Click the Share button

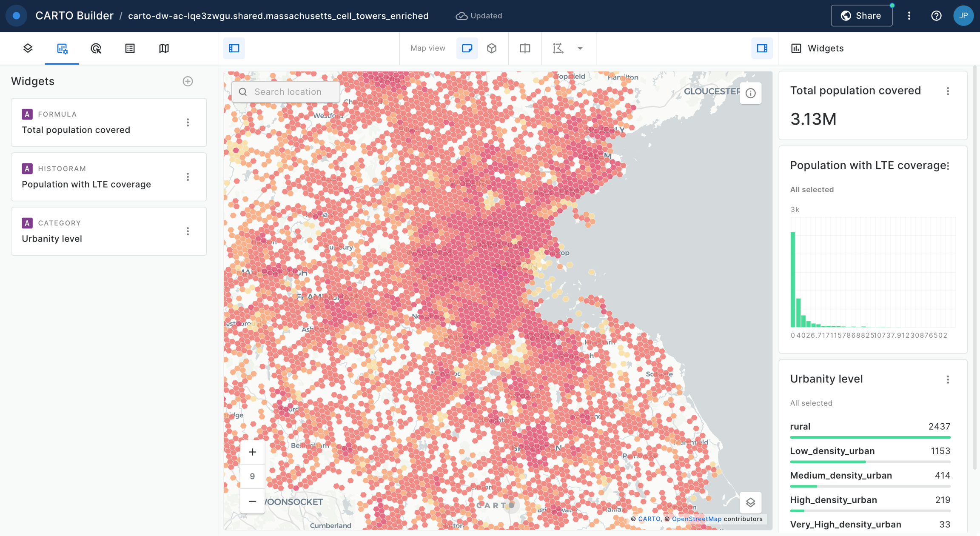click(861, 16)
